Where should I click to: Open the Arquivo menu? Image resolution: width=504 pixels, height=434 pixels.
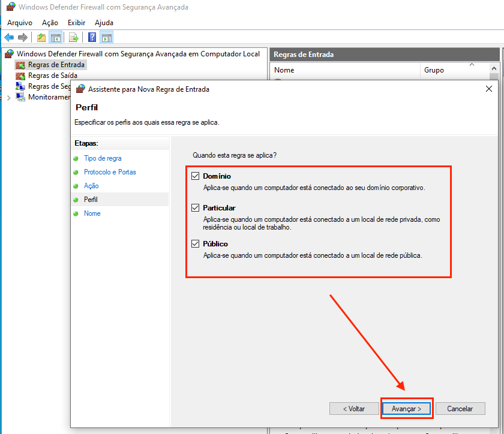coord(20,23)
